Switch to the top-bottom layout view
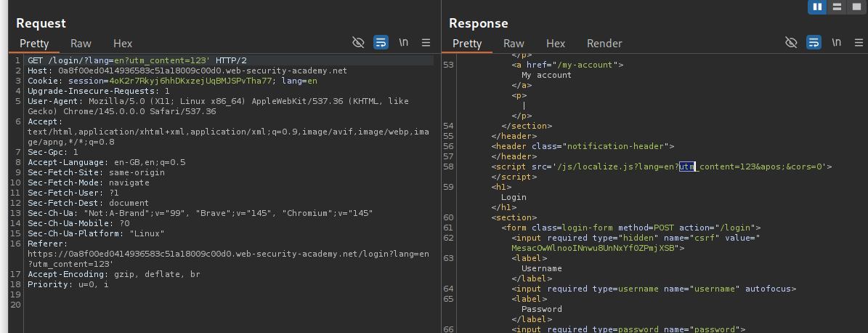868x333 pixels. click(x=837, y=7)
